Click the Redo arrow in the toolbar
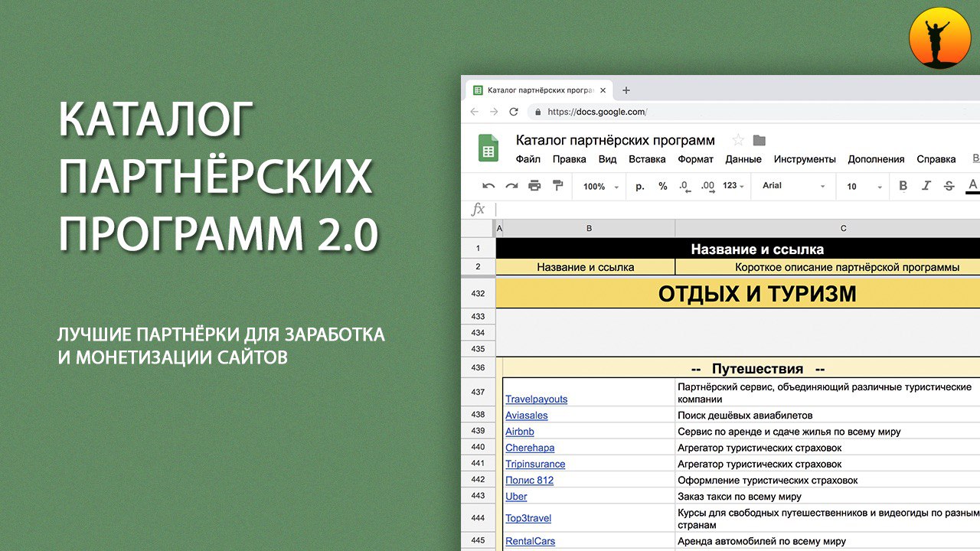Viewport: 980px width, 551px height. [x=511, y=185]
